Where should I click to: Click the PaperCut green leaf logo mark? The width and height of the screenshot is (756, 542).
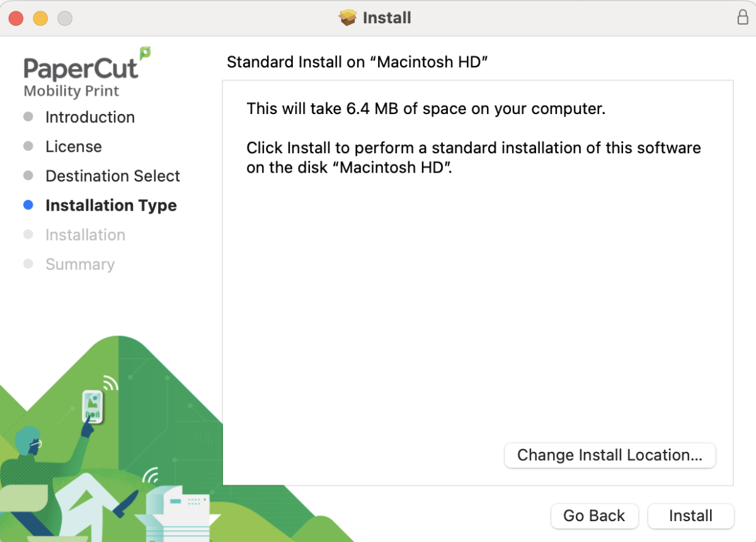[x=146, y=54]
